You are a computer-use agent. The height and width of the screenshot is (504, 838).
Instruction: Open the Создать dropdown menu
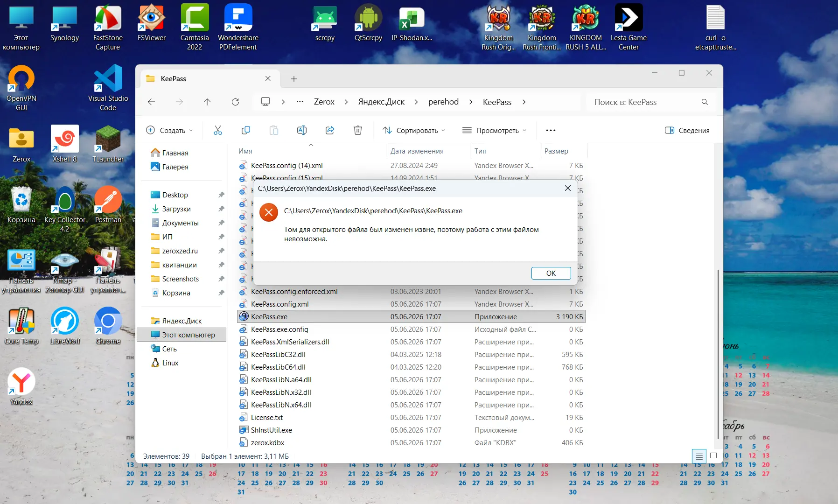click(169, 130)
